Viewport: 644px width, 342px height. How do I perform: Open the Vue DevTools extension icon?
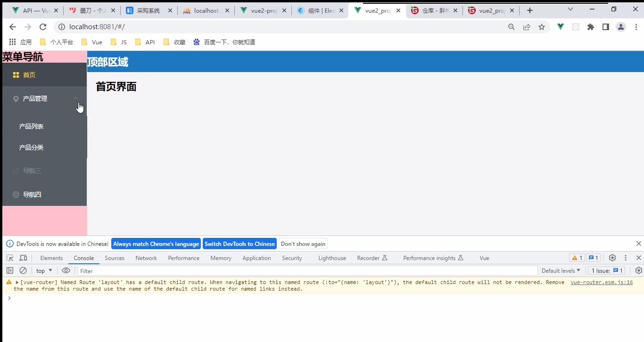[561, 27]
